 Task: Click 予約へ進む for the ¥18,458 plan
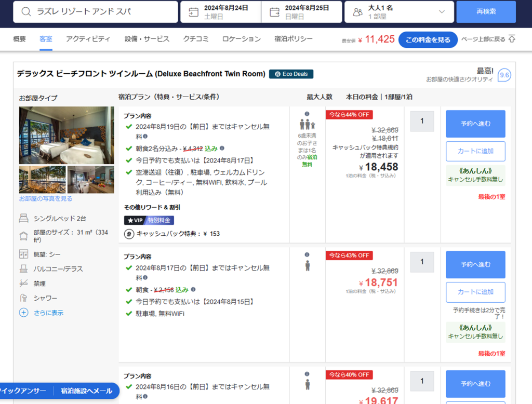[475, 124]
